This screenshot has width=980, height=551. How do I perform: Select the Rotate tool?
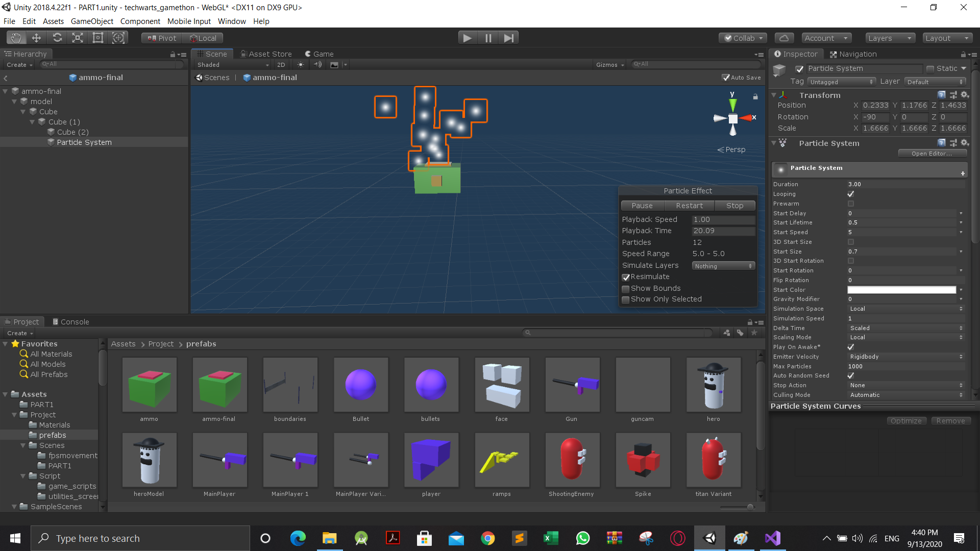click(57, 38)
